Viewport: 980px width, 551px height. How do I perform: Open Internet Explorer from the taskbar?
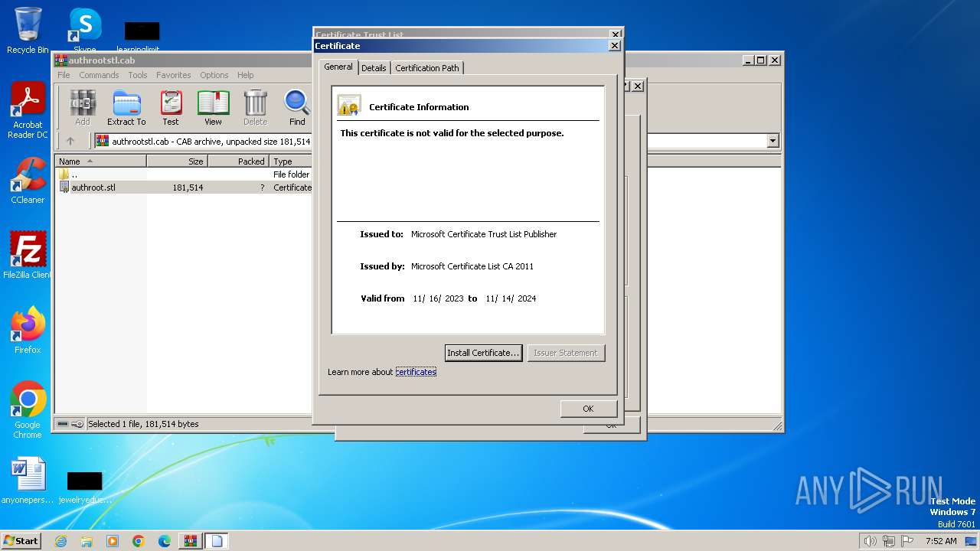point(60,541)
